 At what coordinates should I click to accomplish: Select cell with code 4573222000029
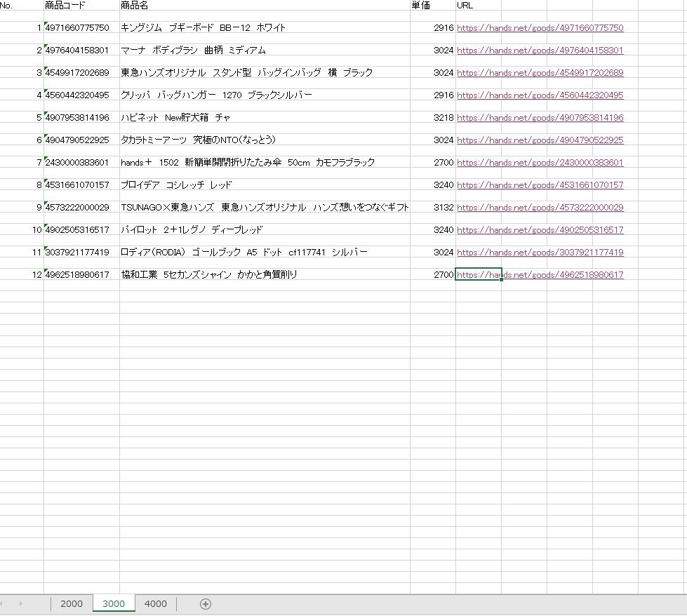coord(81,207)
